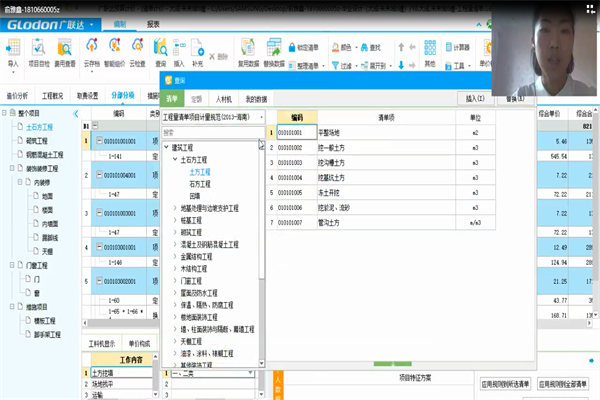The height and width of the screenshot is (400, 600).
Task: Select 管沟土方 list row
Action: tap(381, 222)
